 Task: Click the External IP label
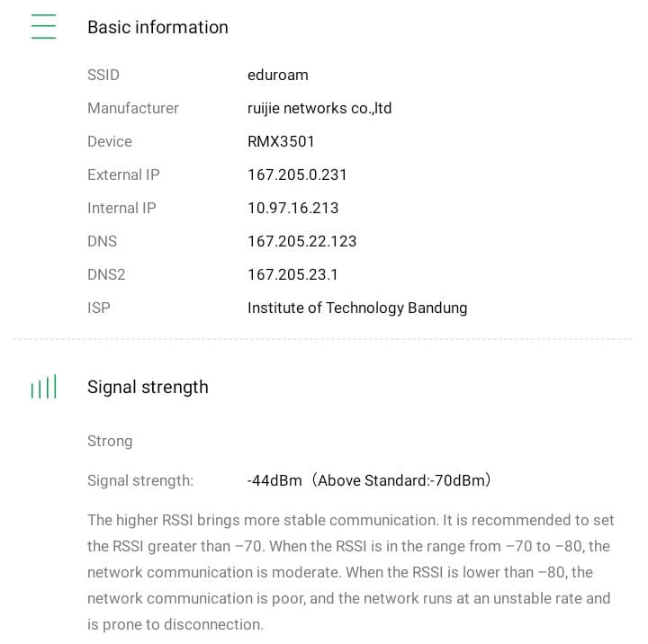tap(123, 174)
